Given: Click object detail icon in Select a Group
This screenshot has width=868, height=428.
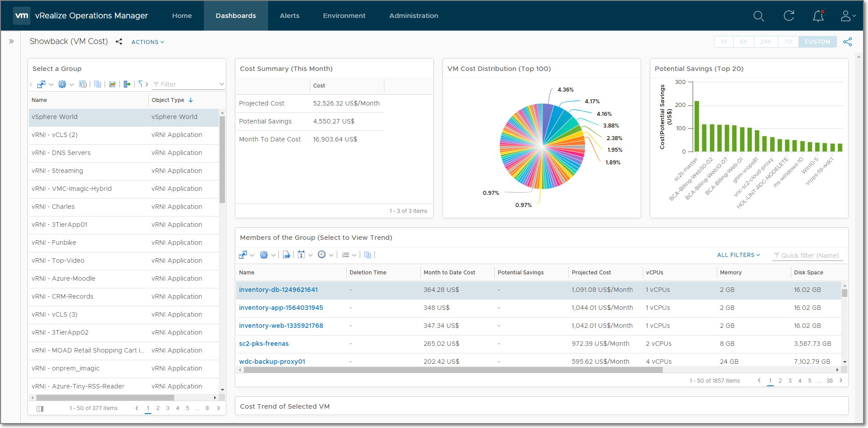Looking at the screenshot, I should click(83, 84).
